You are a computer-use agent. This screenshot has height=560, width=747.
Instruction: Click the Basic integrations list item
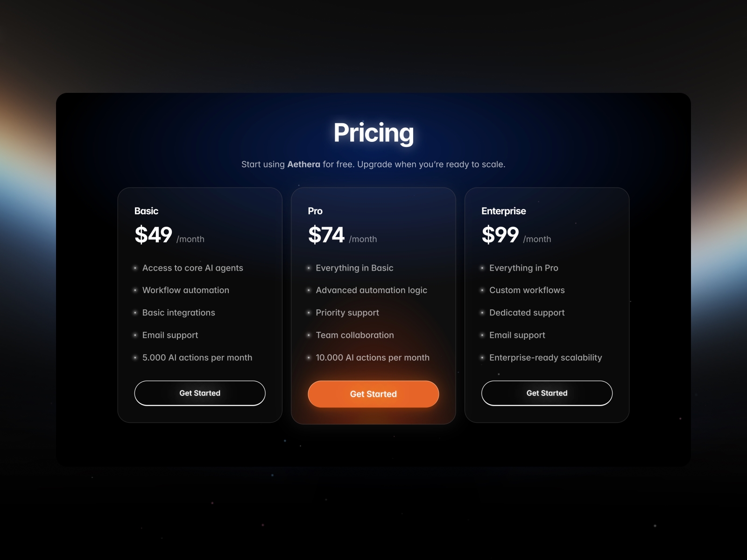[x=178, y=313]
